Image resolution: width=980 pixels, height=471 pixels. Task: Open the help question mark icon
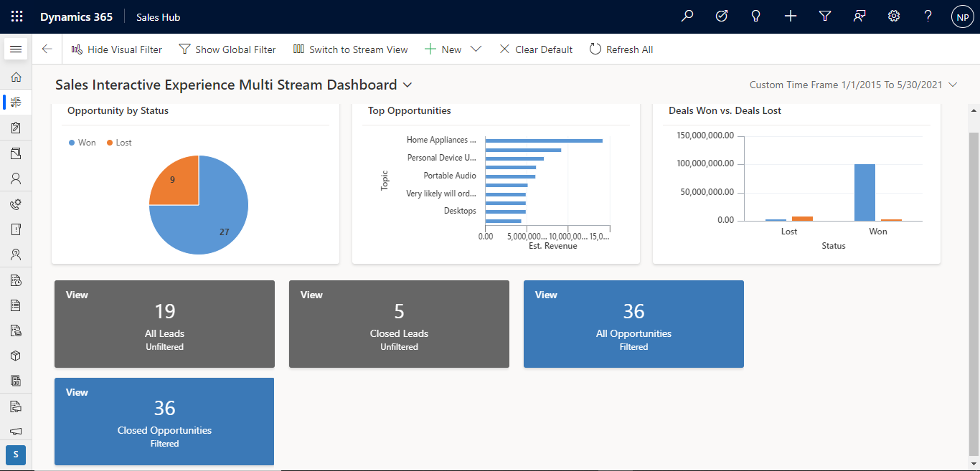tap(928, 16)
